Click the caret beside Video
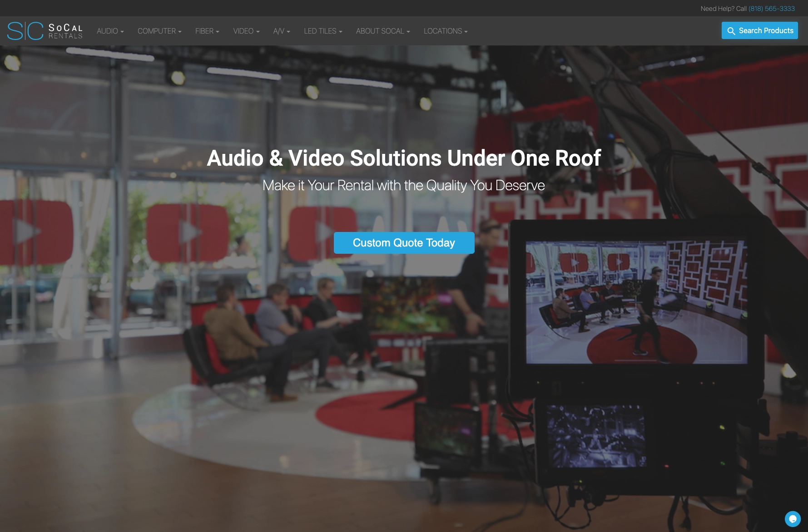808x532 pixels. point(258,32)
